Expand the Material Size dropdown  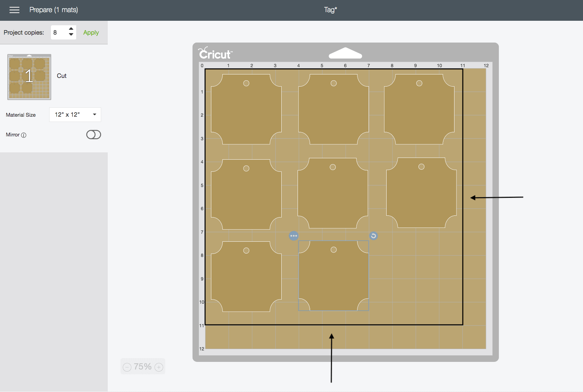point(75,115)
